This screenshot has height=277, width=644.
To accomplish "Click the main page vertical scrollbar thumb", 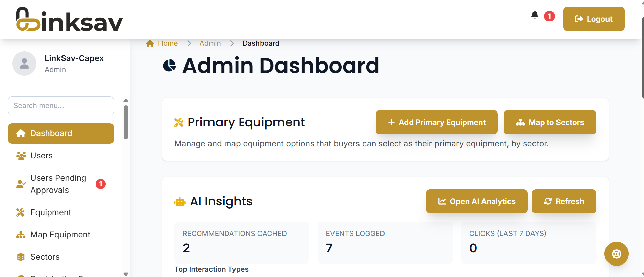I will [643, 57].
